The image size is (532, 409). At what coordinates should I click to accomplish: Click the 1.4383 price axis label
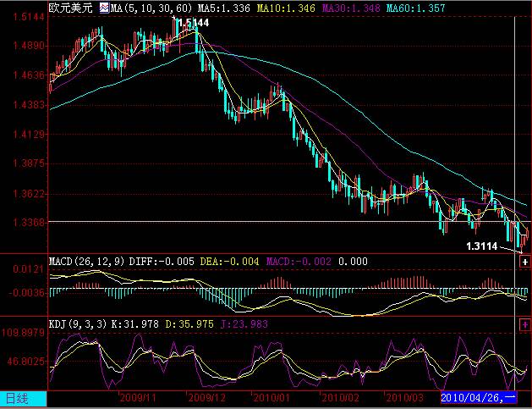coord(29,105)
